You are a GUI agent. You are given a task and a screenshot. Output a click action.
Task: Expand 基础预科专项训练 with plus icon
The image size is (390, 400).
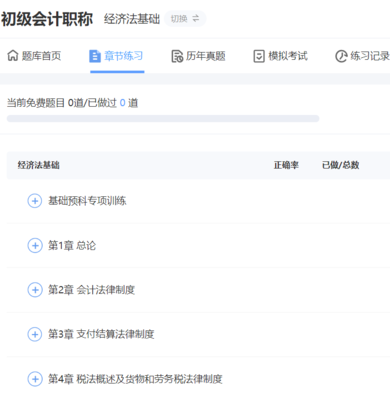[35, 201]
